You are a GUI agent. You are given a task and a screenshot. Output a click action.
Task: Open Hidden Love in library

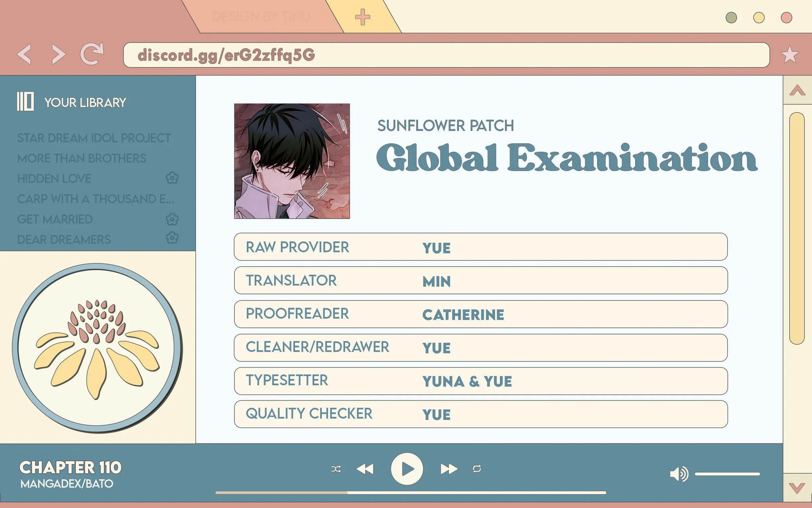pos(54,178)
